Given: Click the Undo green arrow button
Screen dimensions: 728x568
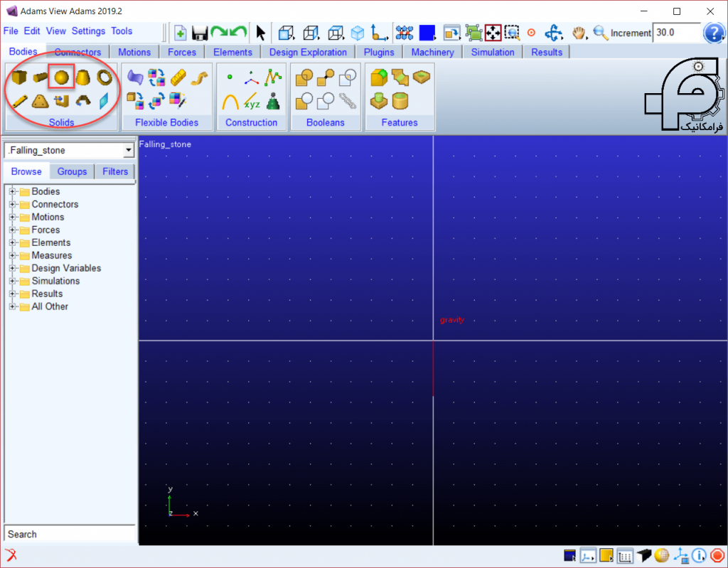Looking at the screenshot, I should pyautogui.click(x=239, y=33).
